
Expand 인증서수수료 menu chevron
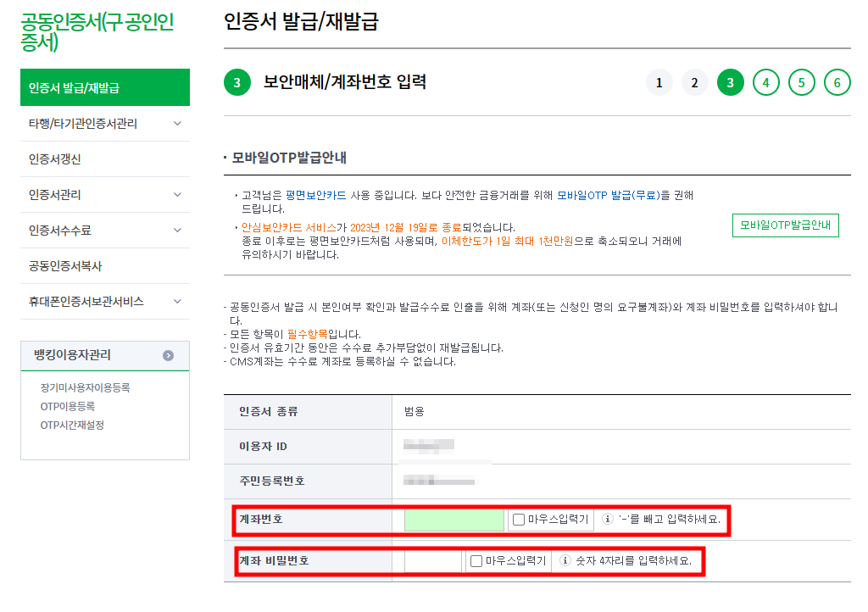pyautogui.click(x=177, y=231)
